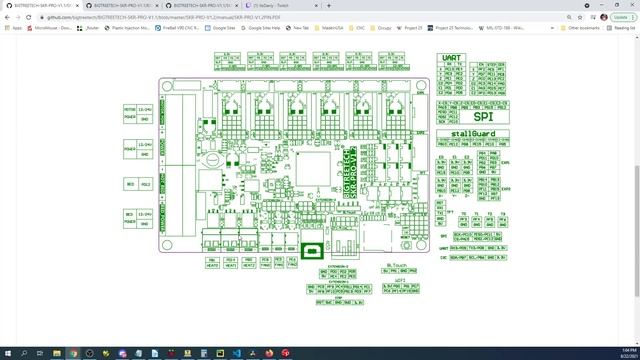640x360 pixels.
Task: Click the USB port symbol on the board
Action: (x=312, y=251)
